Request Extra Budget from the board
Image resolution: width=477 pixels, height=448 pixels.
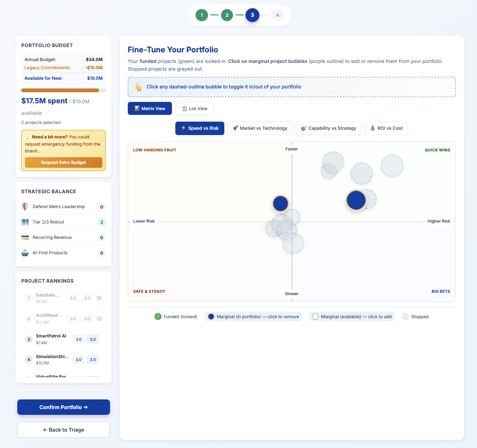point(63,162)
